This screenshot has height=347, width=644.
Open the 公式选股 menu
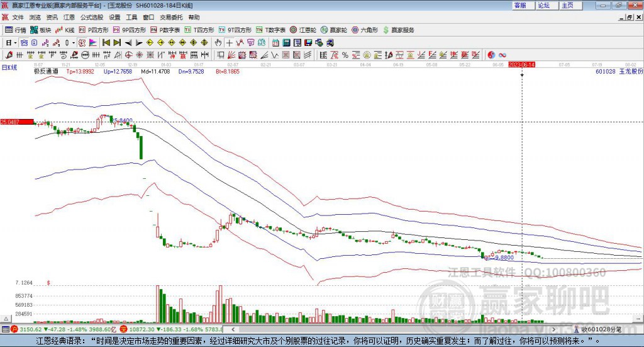tap(92, 17)
